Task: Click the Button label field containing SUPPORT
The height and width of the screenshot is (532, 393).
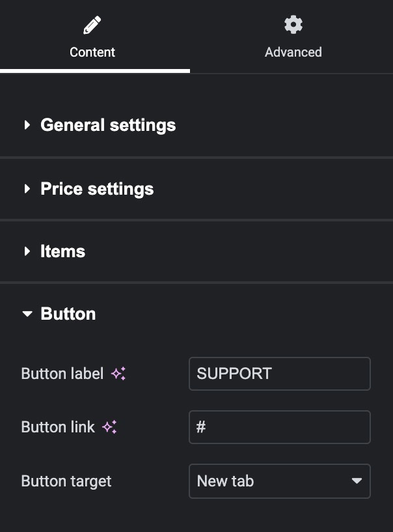Action: pyautogui.click(x=280, y=374)
